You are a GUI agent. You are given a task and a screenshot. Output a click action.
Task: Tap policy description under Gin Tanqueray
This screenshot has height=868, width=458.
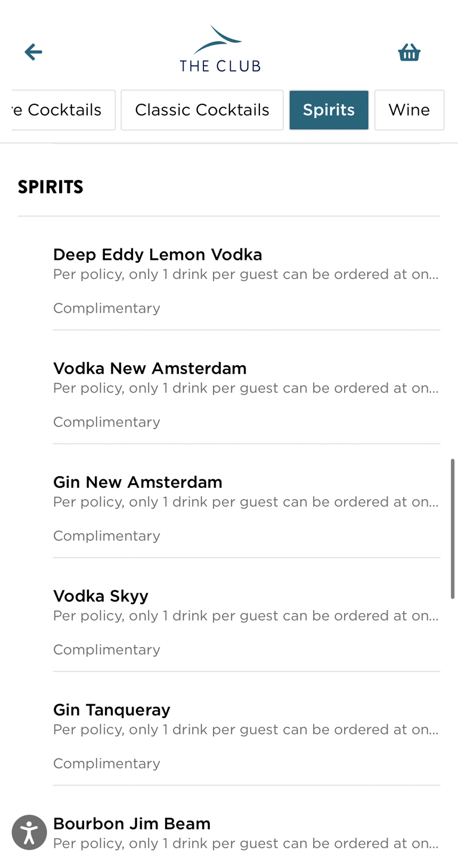pyautogui.click(x=246, y=730)
